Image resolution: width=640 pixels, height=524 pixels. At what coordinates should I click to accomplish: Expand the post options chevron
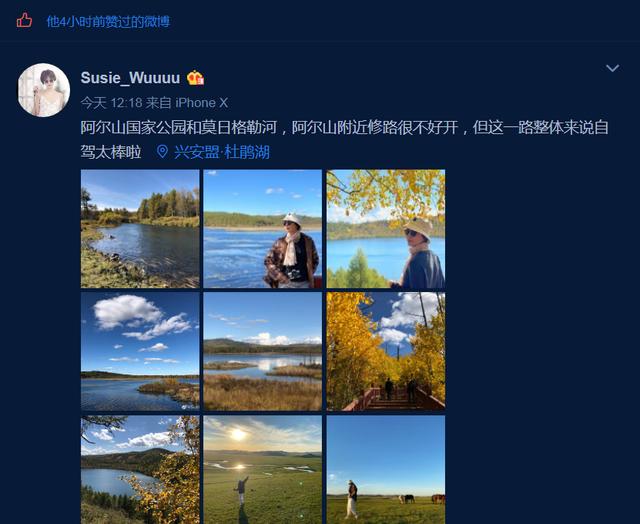pyautogui.click(x=612, y=68)
